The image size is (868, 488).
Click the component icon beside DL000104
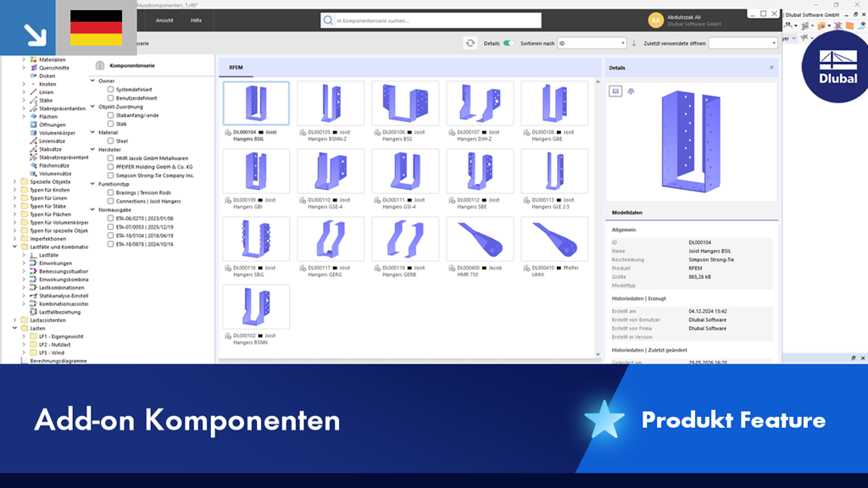(x=228, y=132)
